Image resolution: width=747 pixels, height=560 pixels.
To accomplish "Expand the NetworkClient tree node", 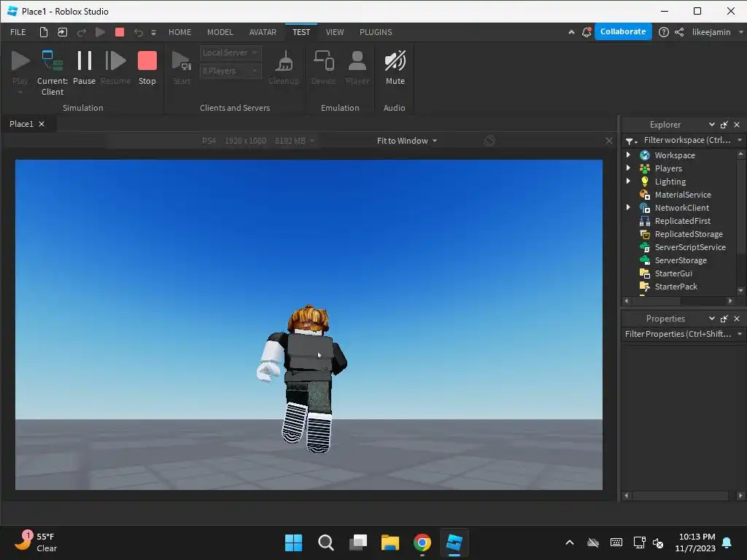I will click(x=628, y=207).
